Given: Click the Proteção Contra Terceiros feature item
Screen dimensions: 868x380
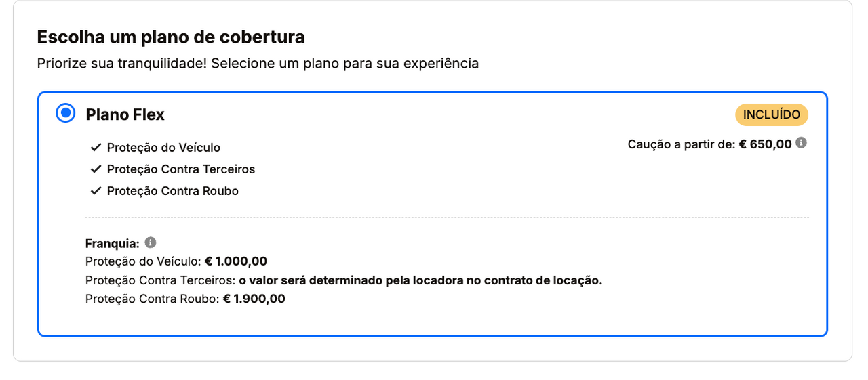Looking at the screenshot, I should 181,169.
